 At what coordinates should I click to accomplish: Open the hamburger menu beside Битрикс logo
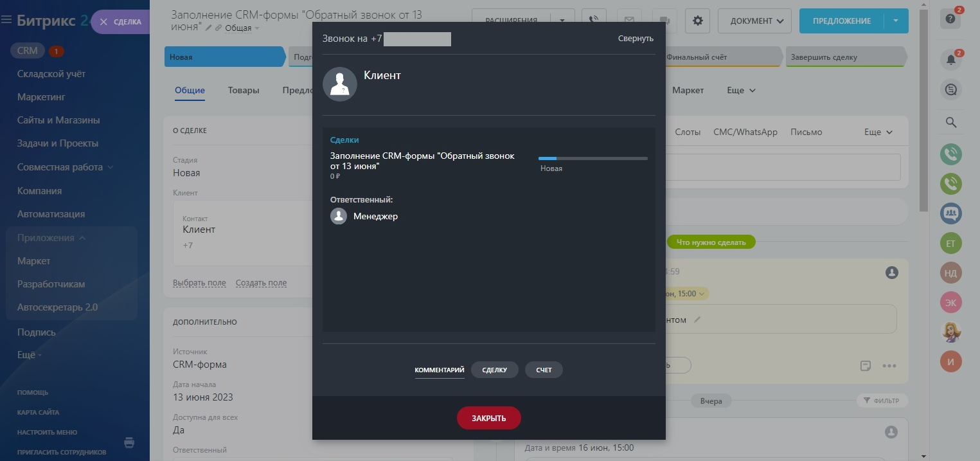[7, 21]
